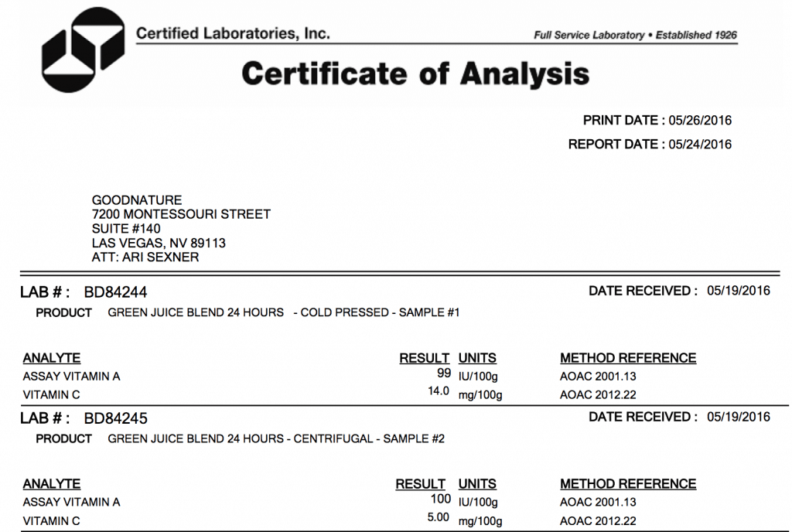The height and width of the screenshot is (532, 792).
Task: Select the report date value 05/24/2016
Action: (700, 145)
